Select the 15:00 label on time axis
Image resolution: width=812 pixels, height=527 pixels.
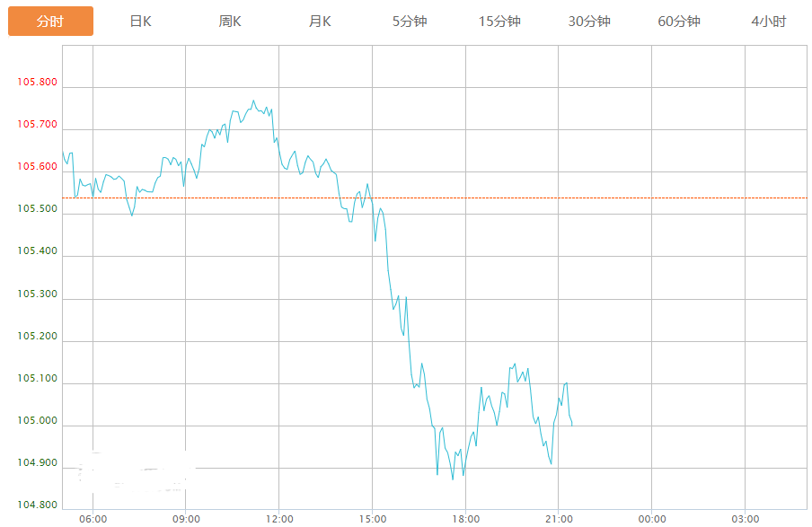click(x=372, y=519)
